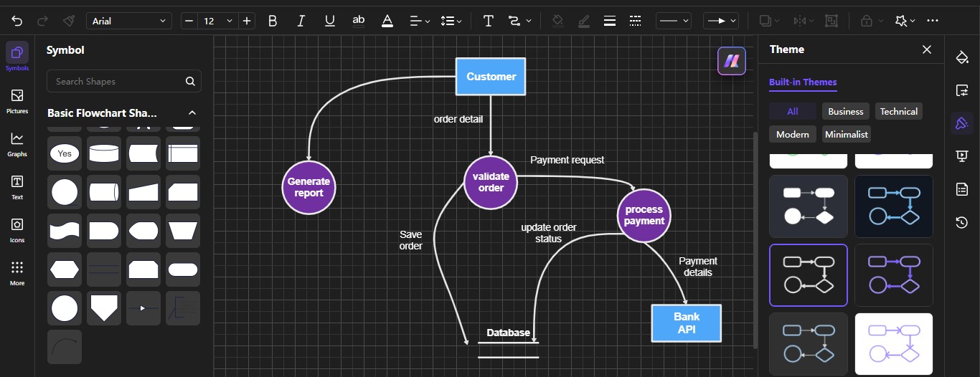Open the presentation mode icon on right rail

coord(962,156)
